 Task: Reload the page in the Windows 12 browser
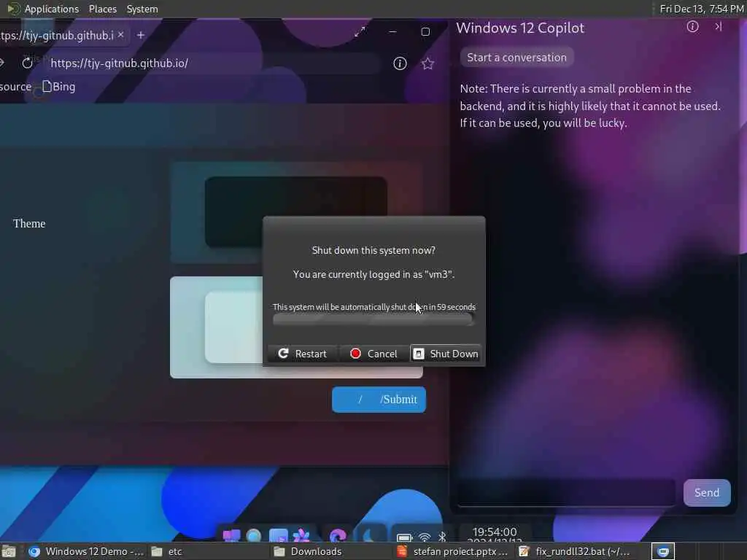pyautogui.click(x=27, y=63)
